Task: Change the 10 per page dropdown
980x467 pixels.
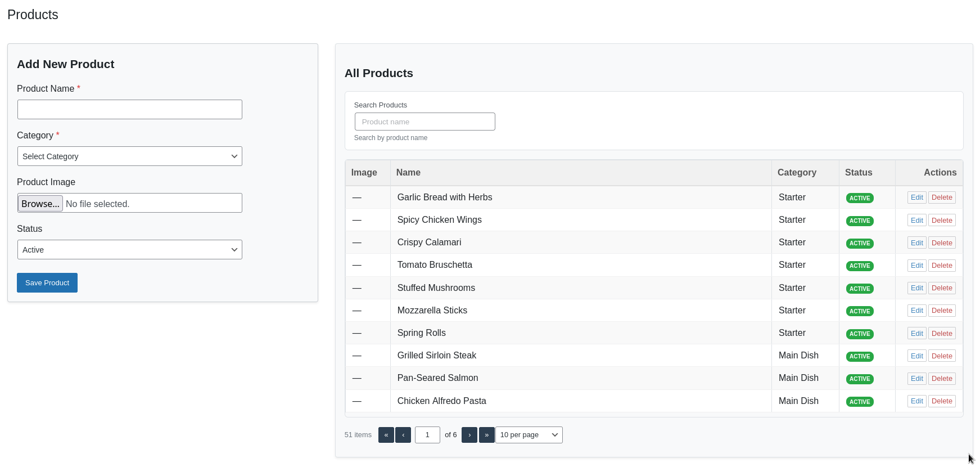Action: 529,435
